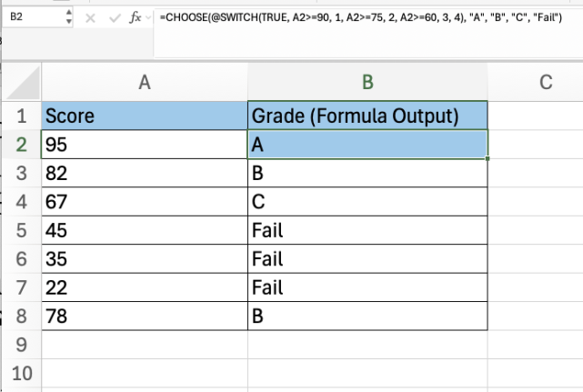Select column B header
This screenshot has width=583, height=392.
coord(367,83)
